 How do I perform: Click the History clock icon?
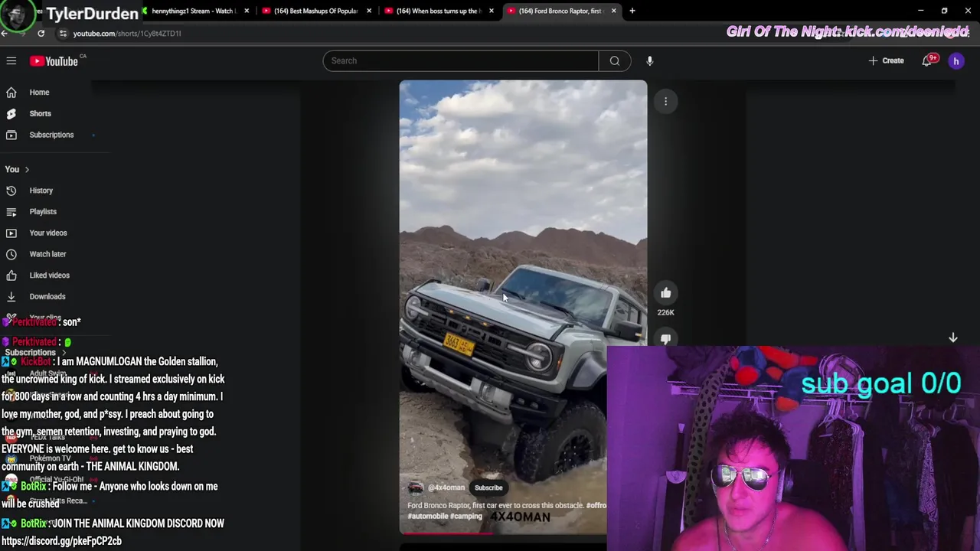pyautogui.click(x=11, y=191)
